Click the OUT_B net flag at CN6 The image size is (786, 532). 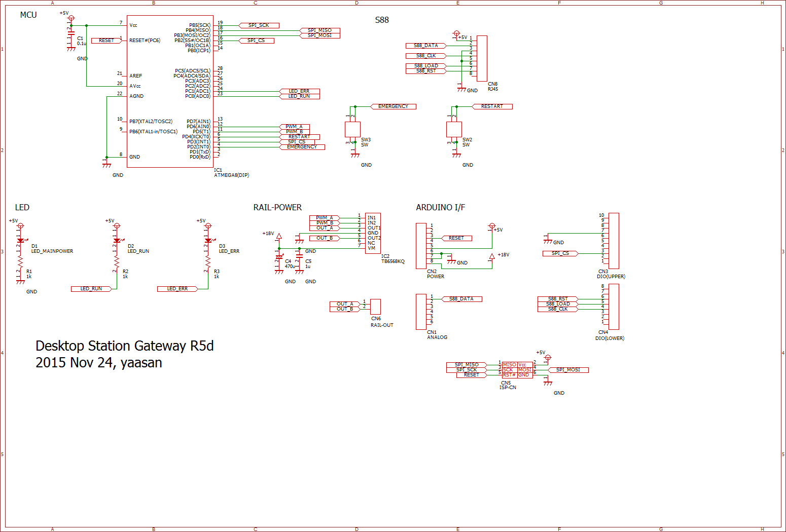pyautogui.click(x=345, y=309)
